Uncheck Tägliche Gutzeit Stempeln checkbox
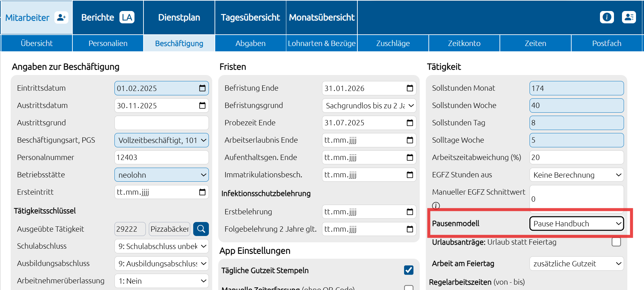 click(x=409, y=270)
